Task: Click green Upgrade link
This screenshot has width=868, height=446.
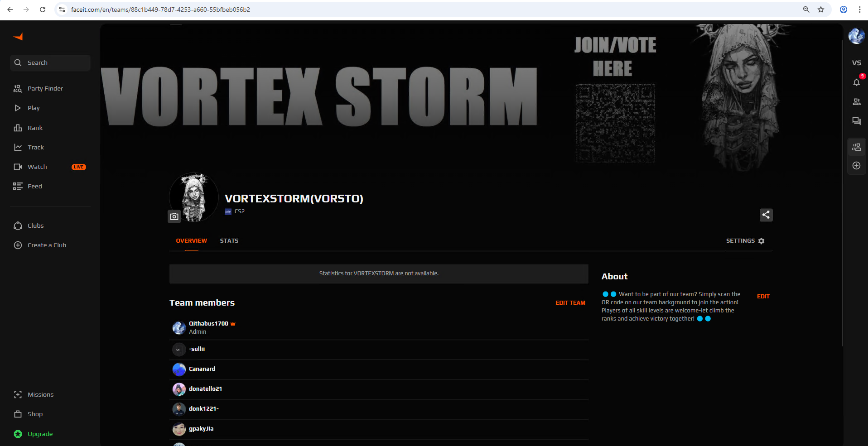Action: point(40,434)
